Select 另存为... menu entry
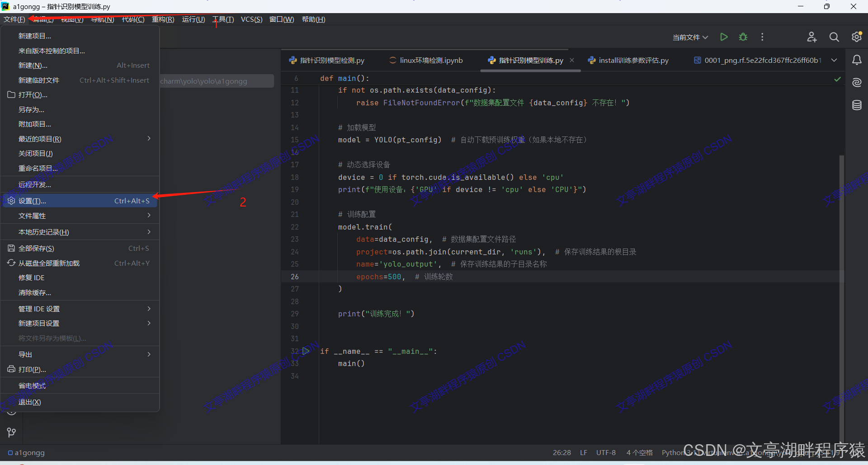 point(80,109)
